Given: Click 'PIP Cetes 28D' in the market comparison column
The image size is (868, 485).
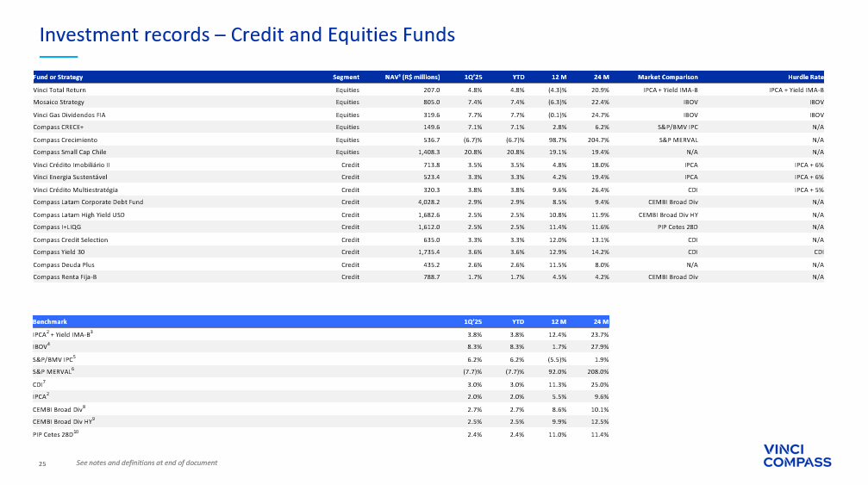Looking at the screenshot, I should [x=678, y=227].
